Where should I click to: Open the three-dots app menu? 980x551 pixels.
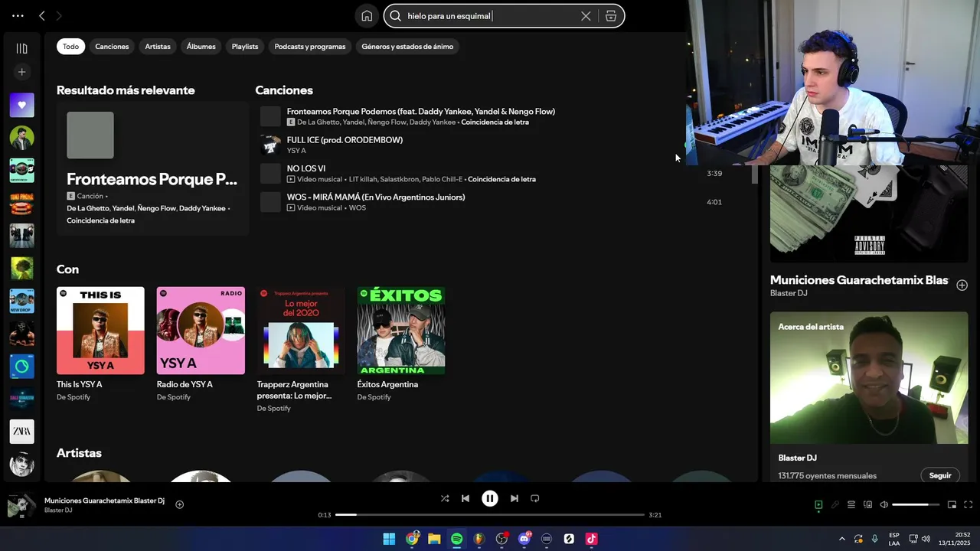tap(18, 15)
